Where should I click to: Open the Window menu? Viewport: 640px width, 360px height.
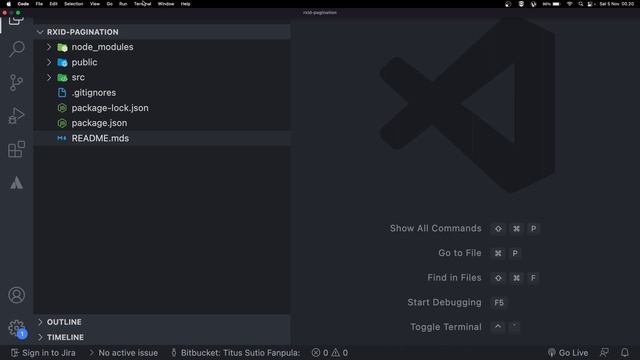click(x=166, y=4)
